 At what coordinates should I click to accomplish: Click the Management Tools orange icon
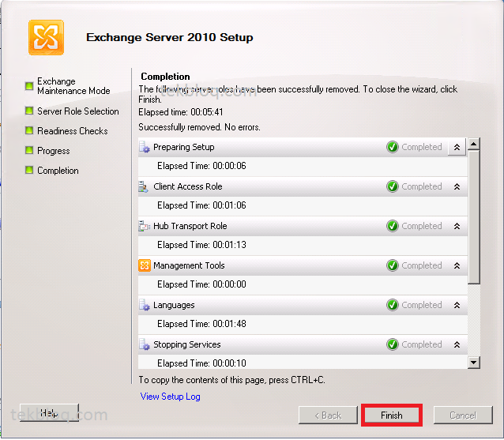145,265
